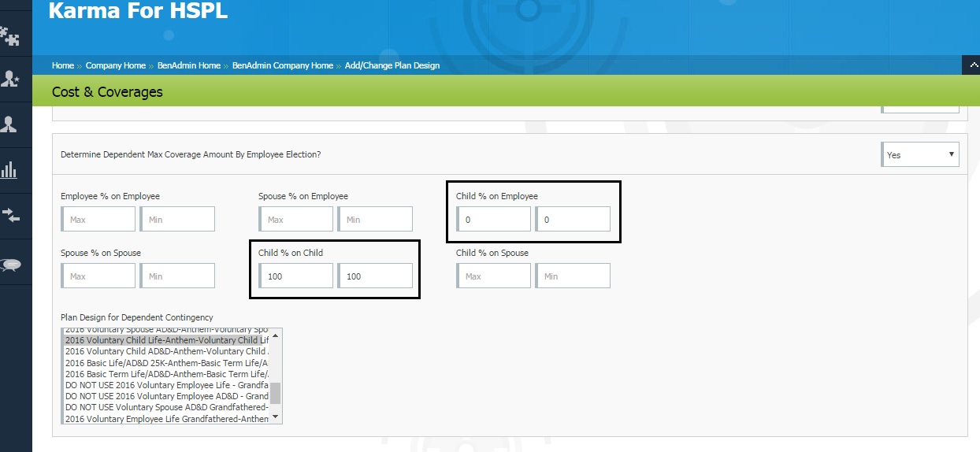The image size is (980, 452).
Task: Open the user-with-star sidebar icon
Action: pyautogui.click(x=10, y=79)
